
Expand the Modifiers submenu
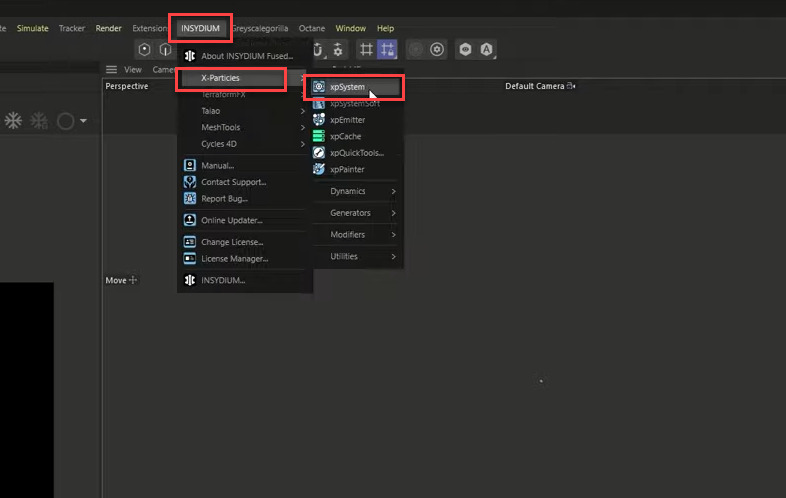(356, 235)
